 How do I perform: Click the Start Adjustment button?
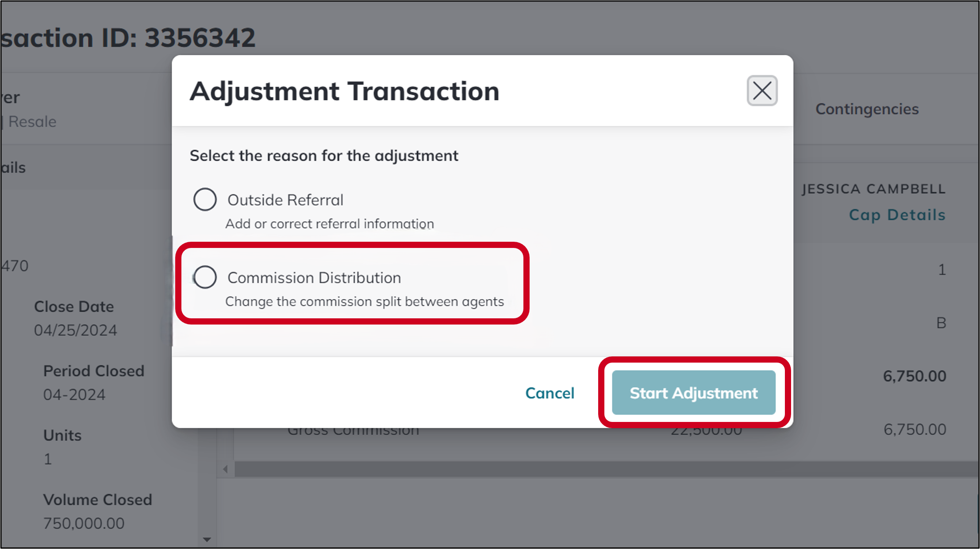click(x=693, y=393)
